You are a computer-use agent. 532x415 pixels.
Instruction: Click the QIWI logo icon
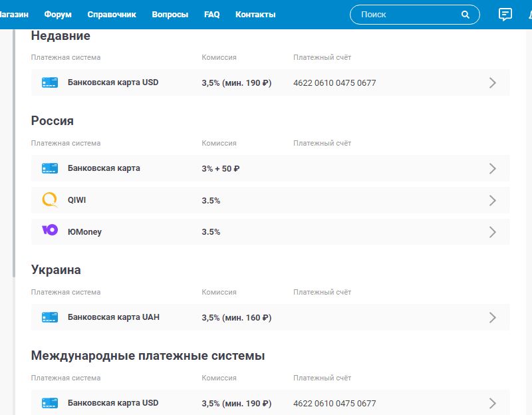pos(49,200)
